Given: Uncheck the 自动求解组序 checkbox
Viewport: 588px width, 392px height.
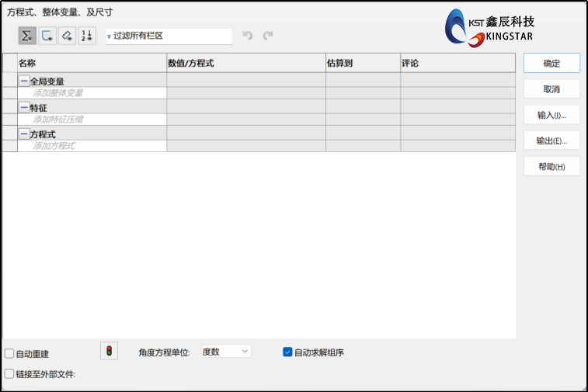Looking at the screenshot, I should (287, 352).
